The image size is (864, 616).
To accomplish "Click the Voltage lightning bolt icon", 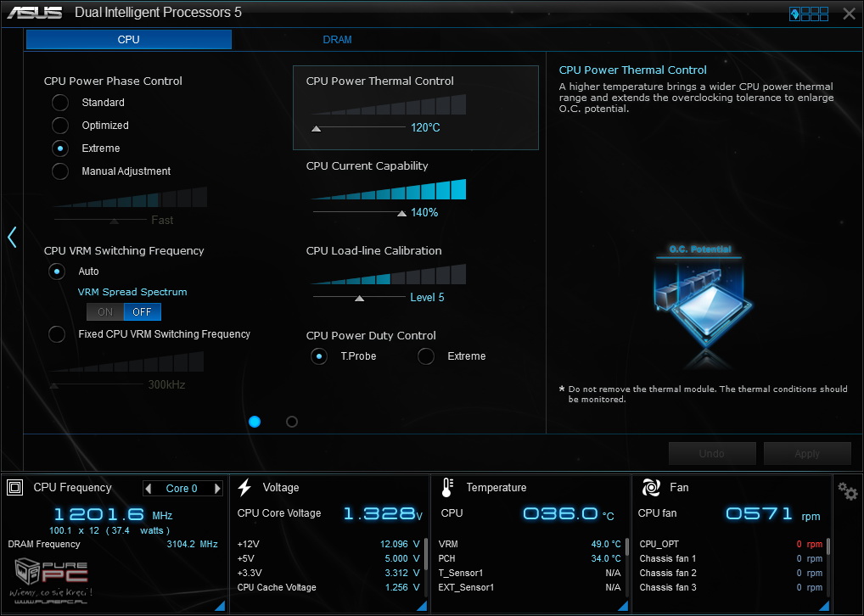I will 244,487.
